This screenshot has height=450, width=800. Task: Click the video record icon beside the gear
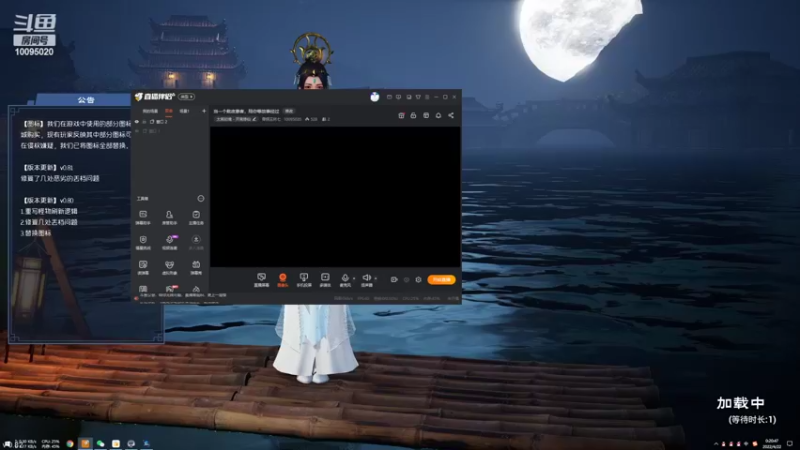394,280
